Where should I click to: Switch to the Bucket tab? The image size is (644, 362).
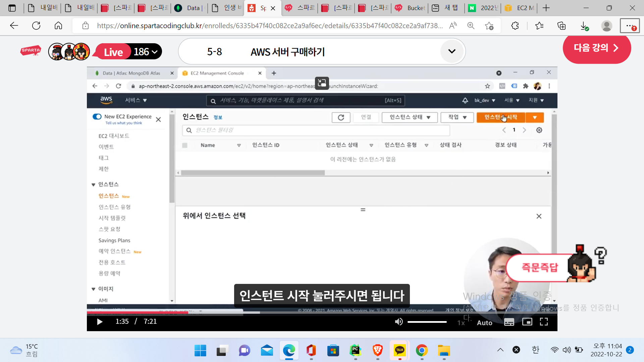[x=411, y=8]
